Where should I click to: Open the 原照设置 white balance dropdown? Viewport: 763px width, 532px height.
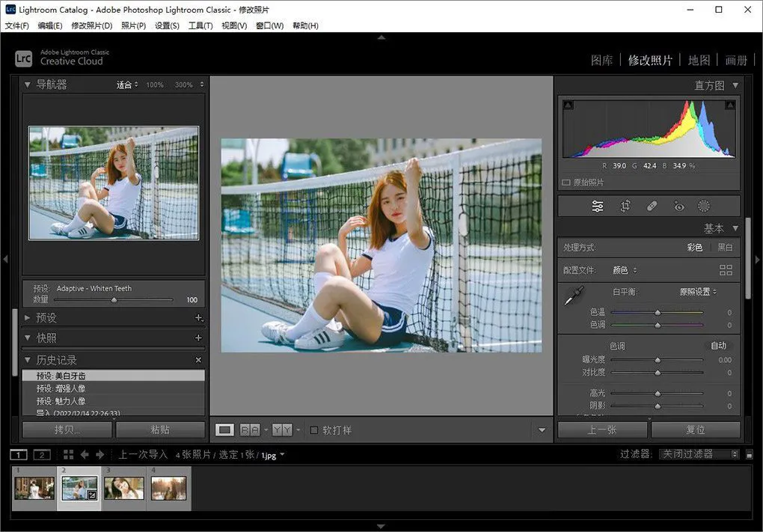(698, 292)
